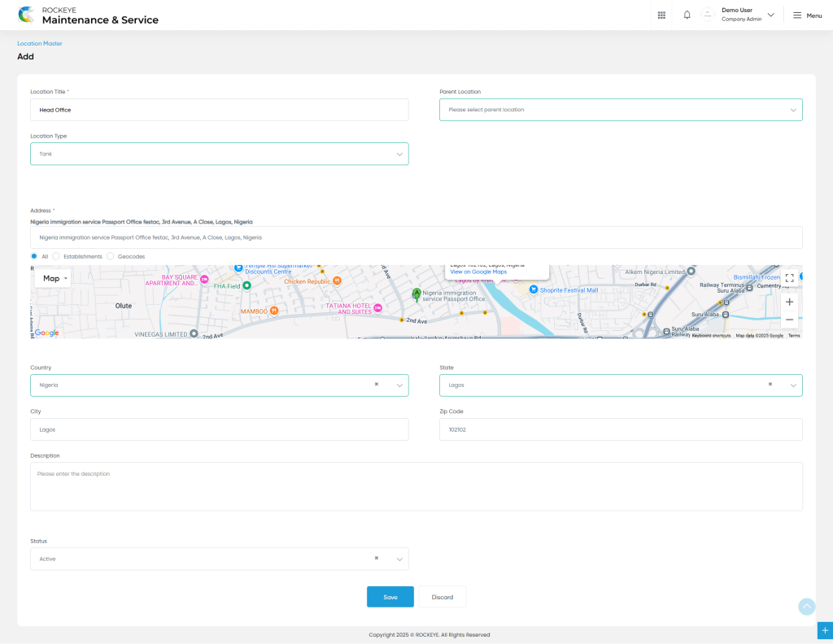Viewport: 833px width, 644px height.
Task: Expand the State dropdown
Action: coord(793,385)
